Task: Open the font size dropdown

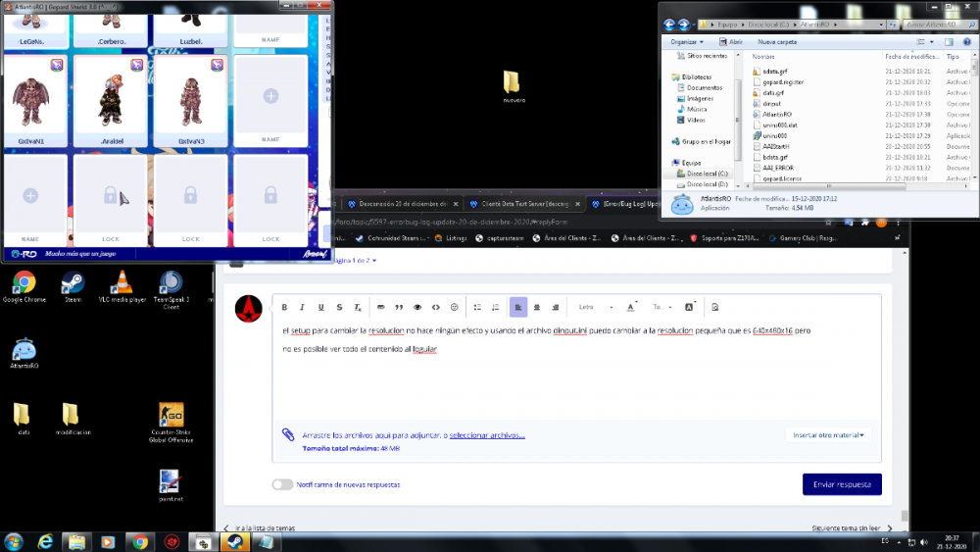Action: point(661,307)
